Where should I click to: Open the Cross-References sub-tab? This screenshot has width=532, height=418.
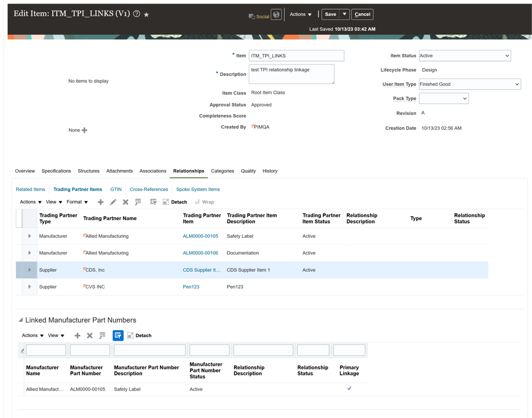point(149,189)
